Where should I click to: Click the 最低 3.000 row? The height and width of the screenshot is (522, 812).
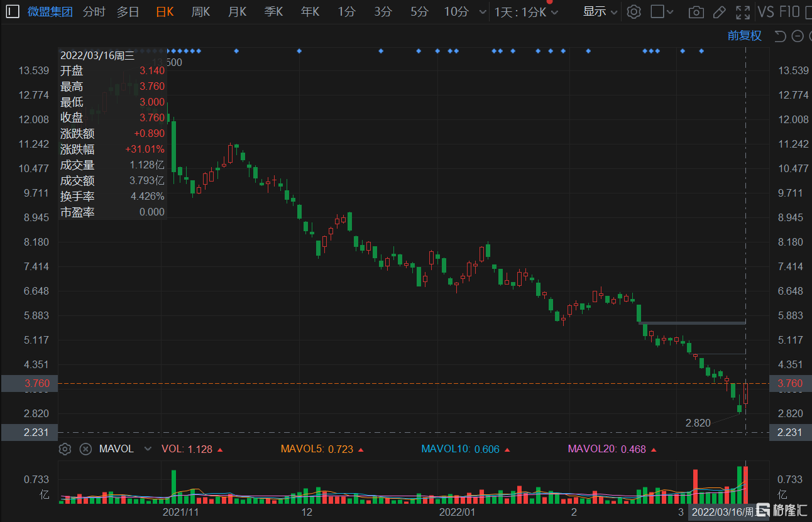[x=112, y=102]
